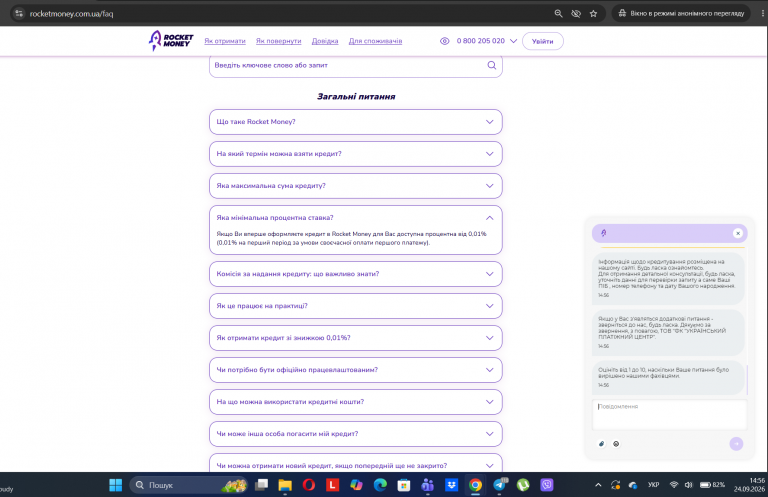This screenshot has width=768, height=497.
Task: Expand 'Комісія за надання кредиту' question
Action: pyautogui.click(x=356, y=274)
